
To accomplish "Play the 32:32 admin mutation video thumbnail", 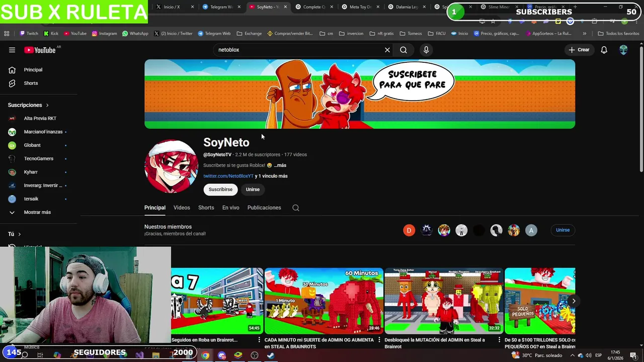I will pyautogui.click(x=444, y=301).
